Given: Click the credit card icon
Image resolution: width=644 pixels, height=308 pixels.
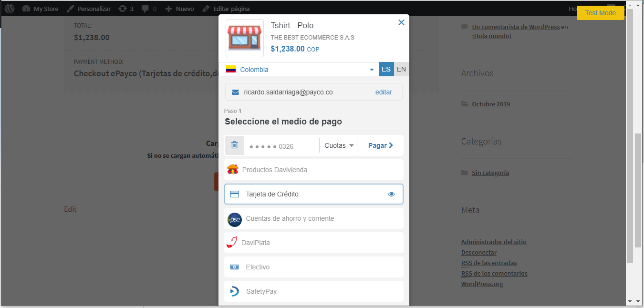Looking at the screenshot, I should [234, 194].
